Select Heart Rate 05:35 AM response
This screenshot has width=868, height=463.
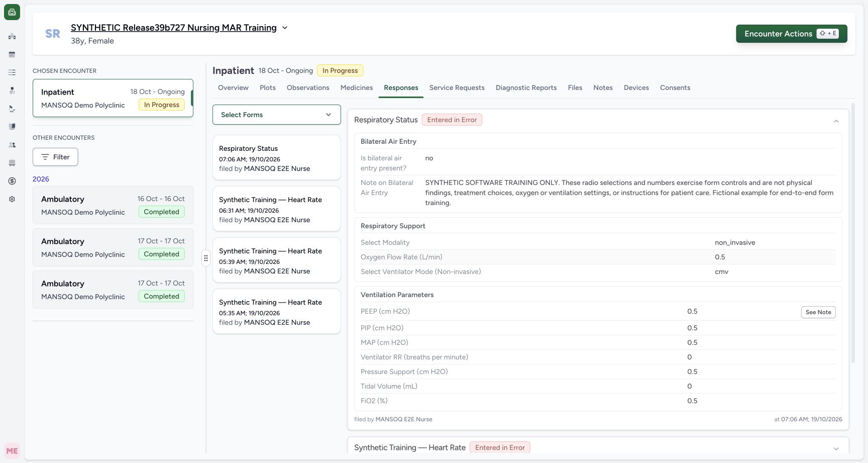point(277,311)
